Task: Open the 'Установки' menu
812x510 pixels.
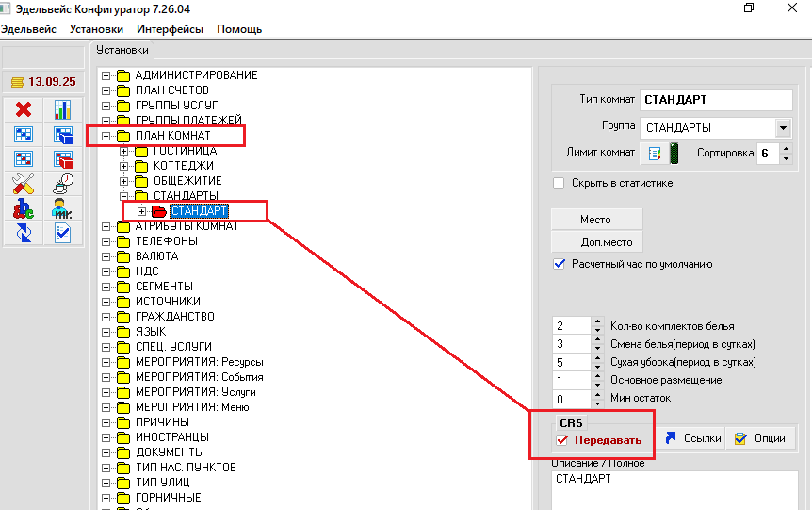Action: pyautogui.click(x=96, y=29)
